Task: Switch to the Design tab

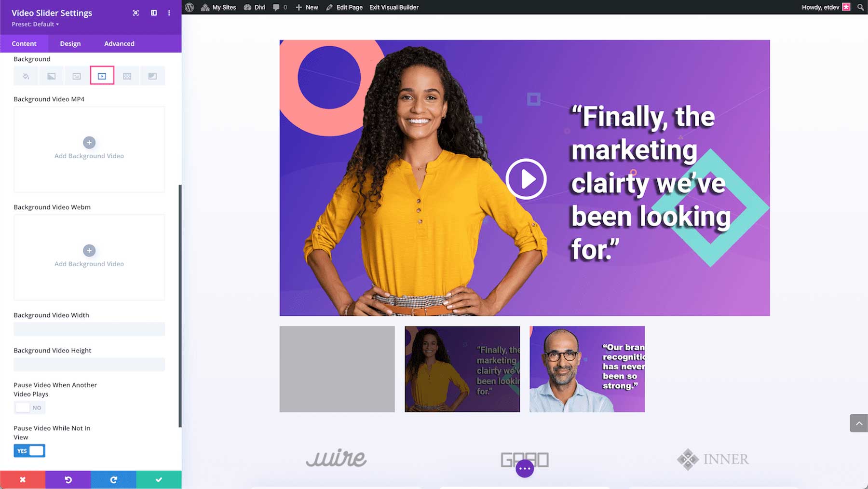Action: [70, 43]
